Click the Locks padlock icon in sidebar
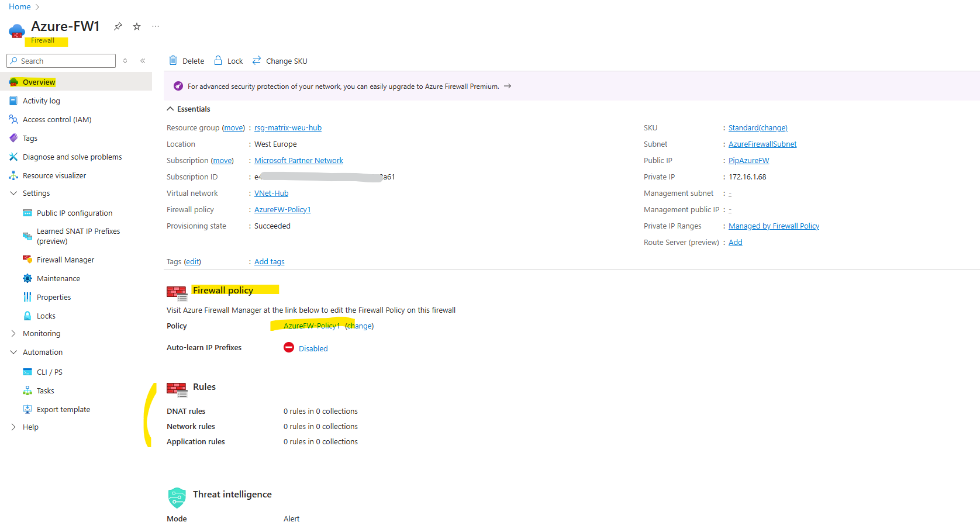This screenshot has height=522, width=980. click(27, 316)
